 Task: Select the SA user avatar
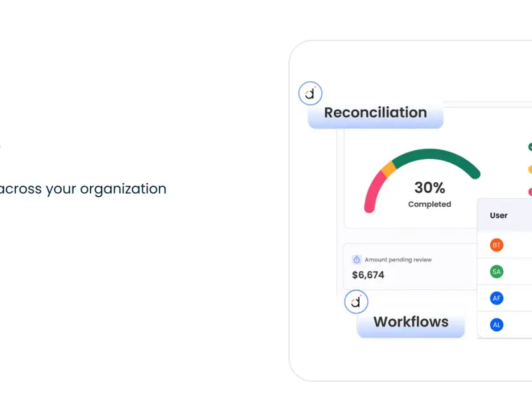pyautogui.click(x=496, y=271)
